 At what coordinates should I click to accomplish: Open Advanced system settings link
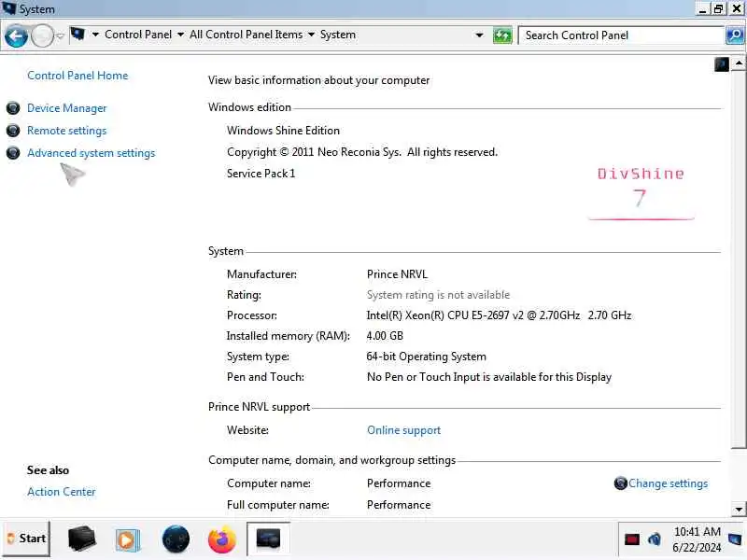pos(91,153)
